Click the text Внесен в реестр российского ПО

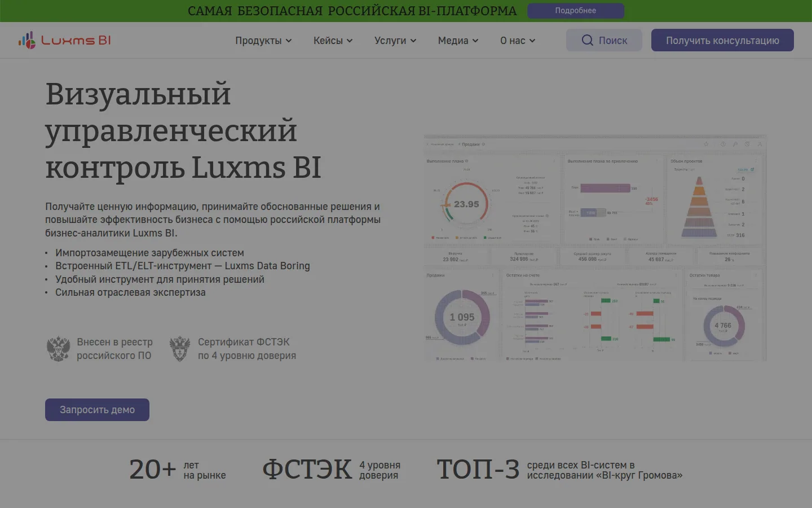point(114,349)
